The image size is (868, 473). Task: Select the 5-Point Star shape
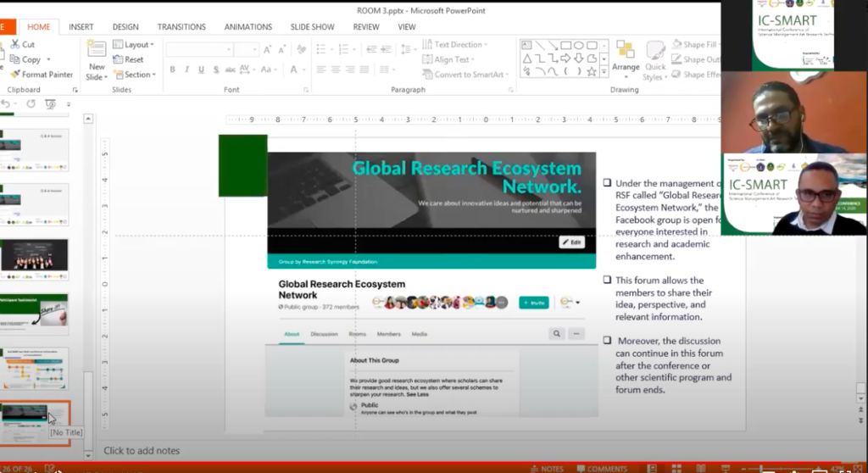pyautogui.click(x=592, y=71)
